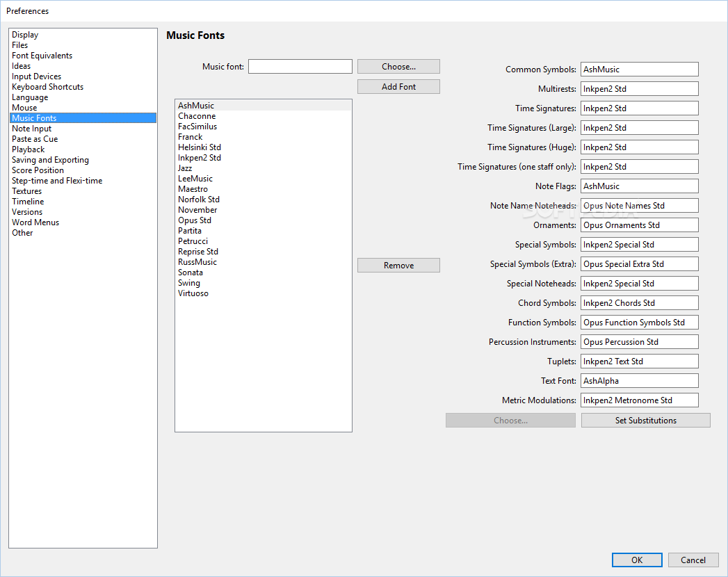Select Score Position category
This screenshot has width=728, height=577.
83,170
